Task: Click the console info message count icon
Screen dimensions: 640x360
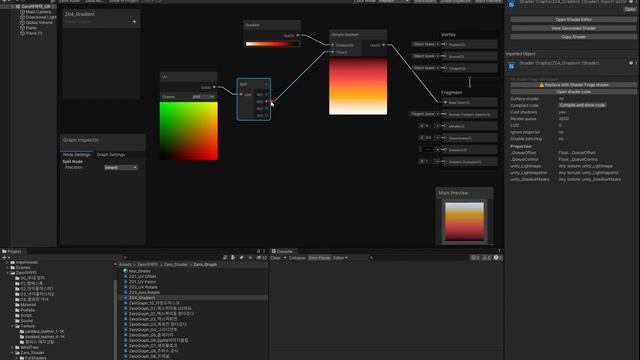Action: [x=473, y=258]
